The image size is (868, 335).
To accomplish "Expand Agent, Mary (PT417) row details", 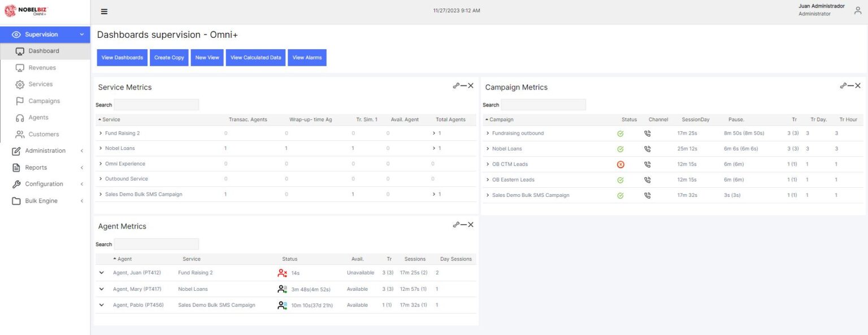I will (x=102, y=289).
